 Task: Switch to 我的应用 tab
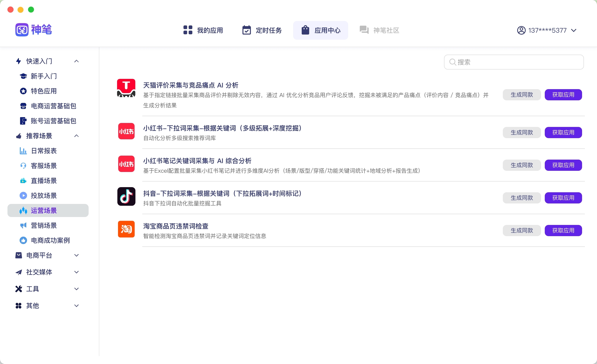click(203, 30)
